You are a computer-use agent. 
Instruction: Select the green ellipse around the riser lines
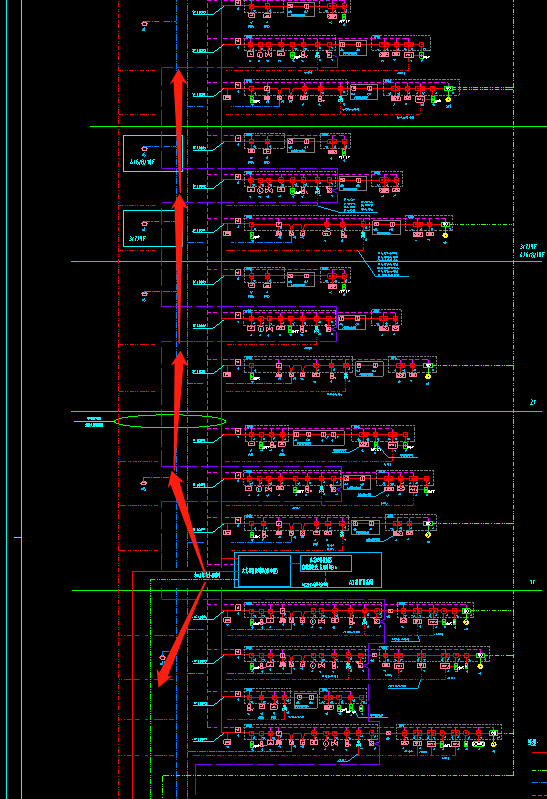(170, 421)
